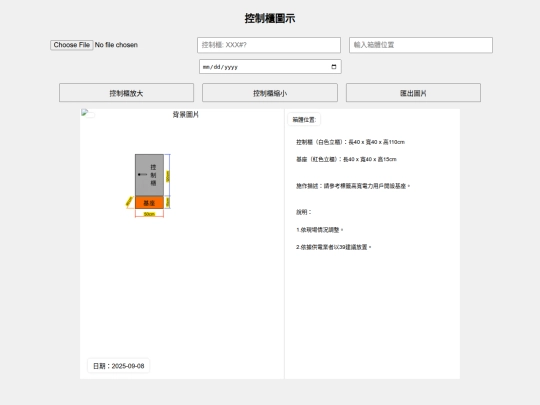Click the 箱體位置 label box
The height and width of the screenshot is (405, 540).
[x=304, y=120]
